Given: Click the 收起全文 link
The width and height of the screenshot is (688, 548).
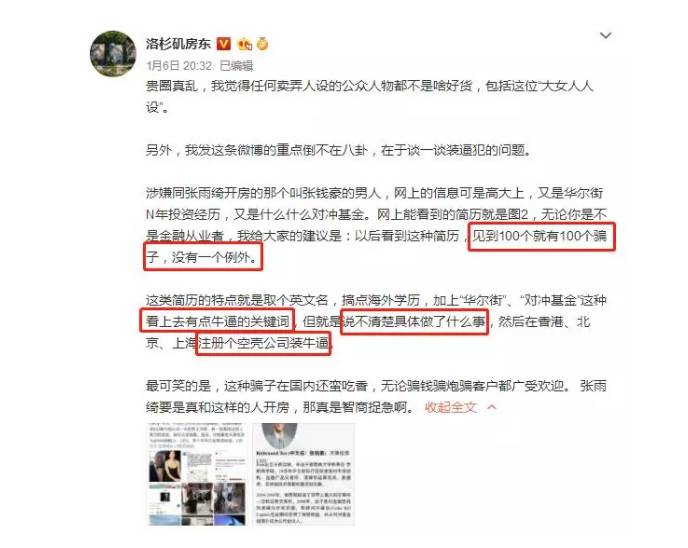Looking at the screenshot, I should (x=451, y=407).
